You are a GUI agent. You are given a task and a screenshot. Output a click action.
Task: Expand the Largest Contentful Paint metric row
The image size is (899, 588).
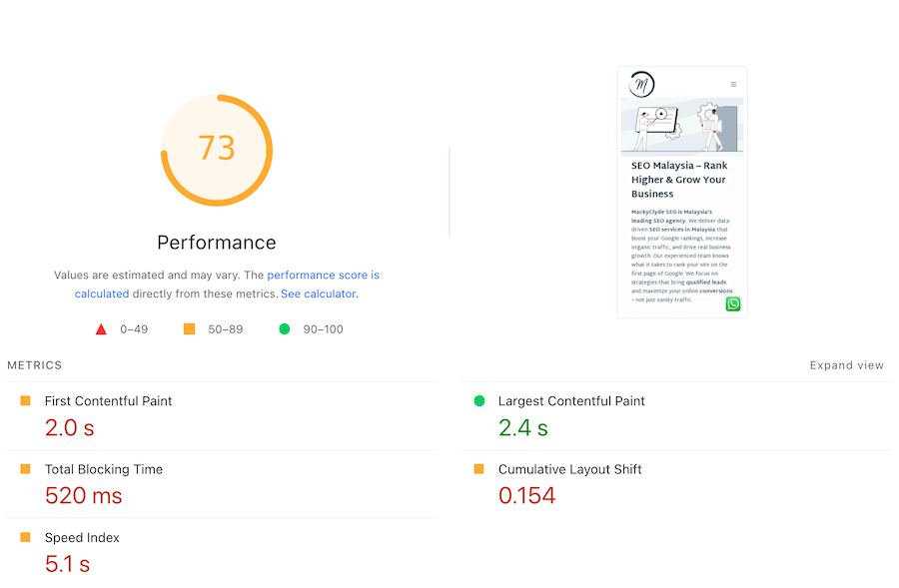(x=571, y=401)
